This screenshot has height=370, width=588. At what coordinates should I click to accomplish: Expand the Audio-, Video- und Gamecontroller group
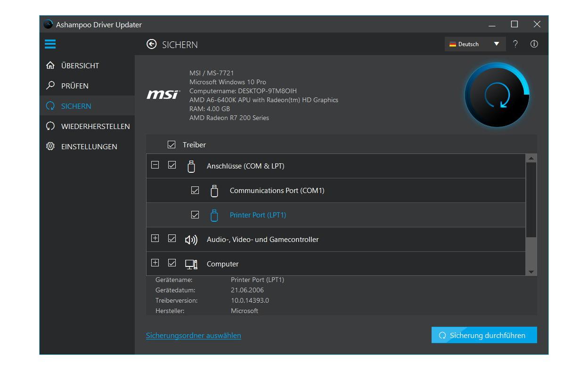pos(155,239)
